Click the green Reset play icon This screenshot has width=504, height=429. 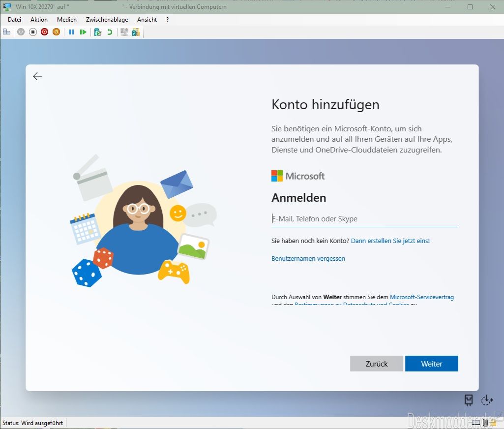click(x=83, y=32)
